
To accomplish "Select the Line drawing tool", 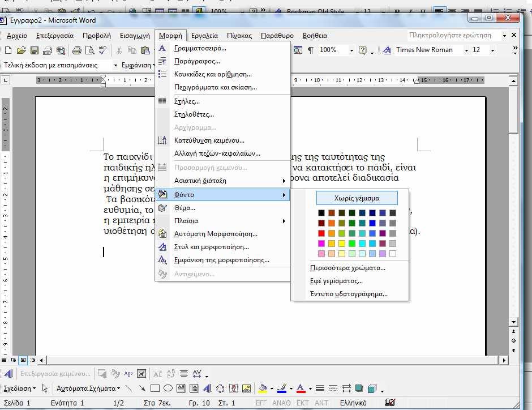I will (128, 388).
